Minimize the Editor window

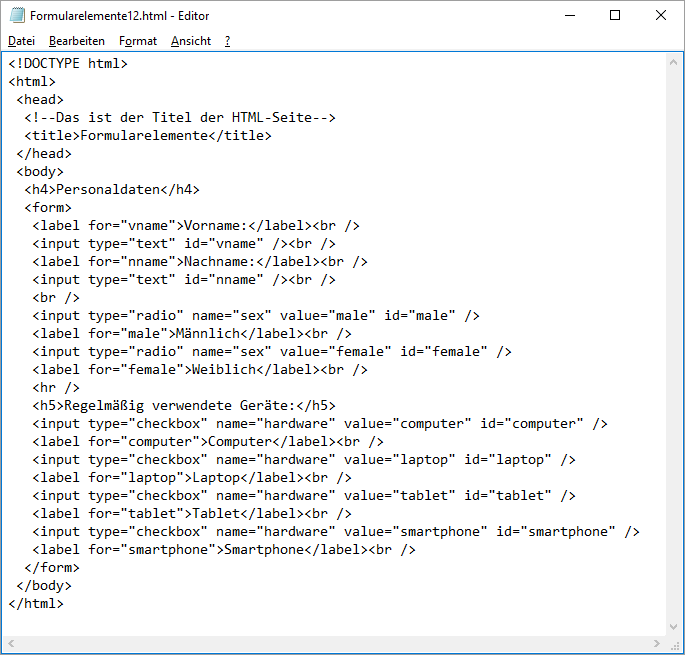click(570, 16)
